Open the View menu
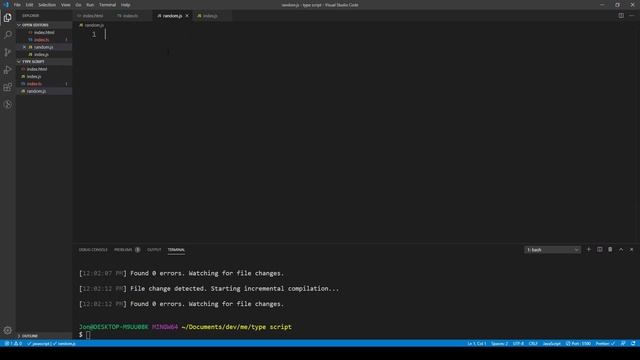This screenshot has height=360, width=640. (65, 5)
